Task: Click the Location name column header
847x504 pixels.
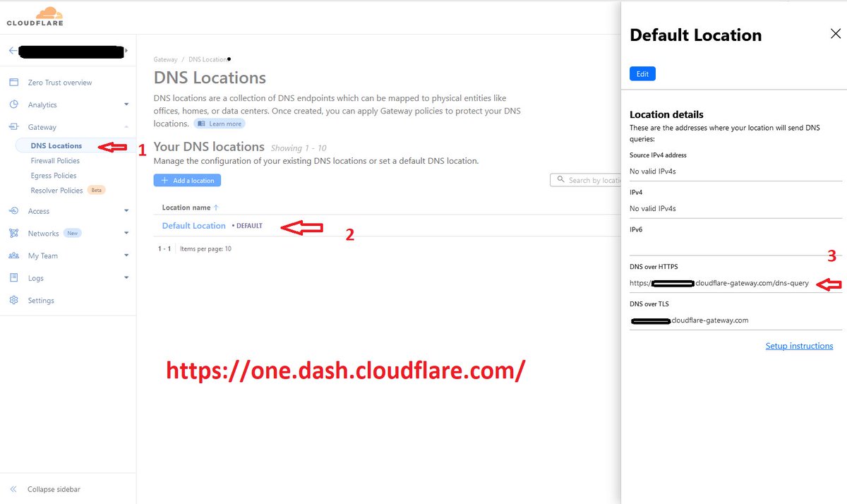Action: (x=186, y=208)
